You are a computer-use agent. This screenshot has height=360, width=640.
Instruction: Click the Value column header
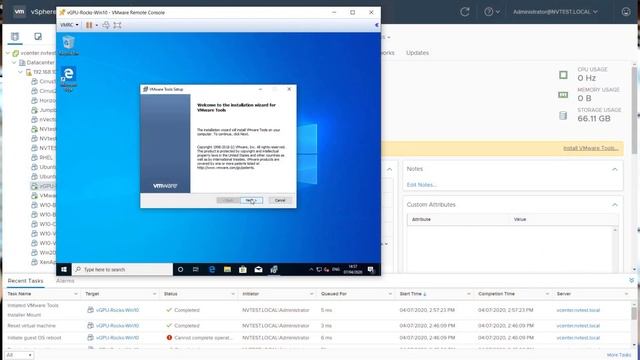[x=520, y=219]
